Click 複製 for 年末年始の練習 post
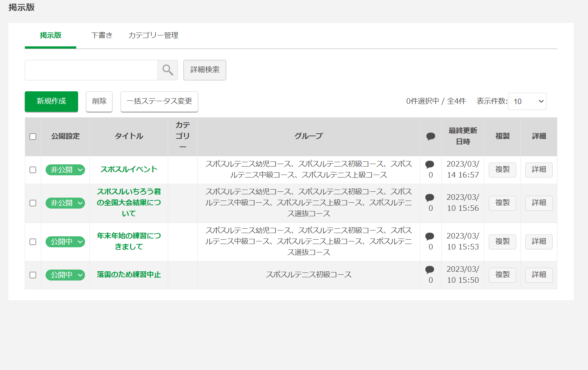The width and height of the screenshot is (588, 370). 502,242
